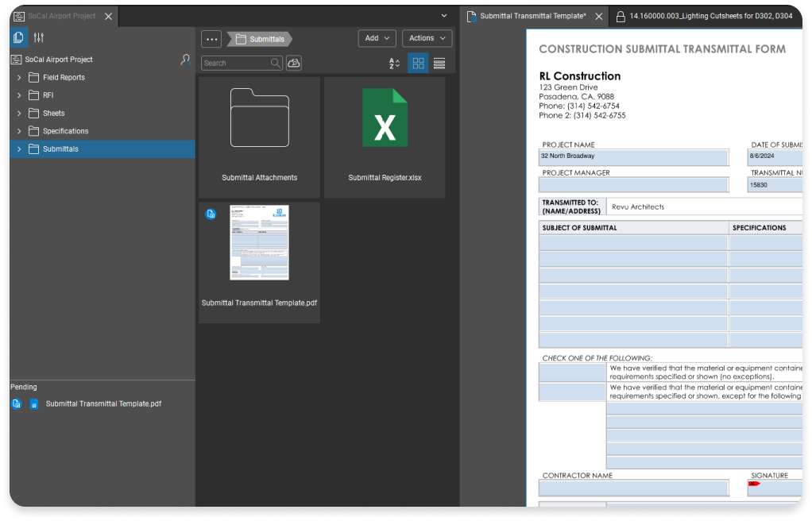Click the Pending section label
This screenshot has height=521, width=812.
[24, 388]
